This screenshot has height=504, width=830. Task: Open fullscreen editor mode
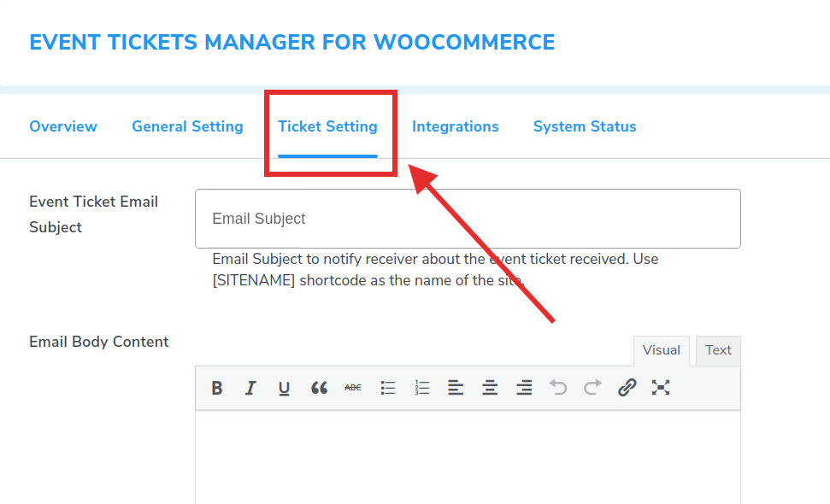click(x=661, y=388)
